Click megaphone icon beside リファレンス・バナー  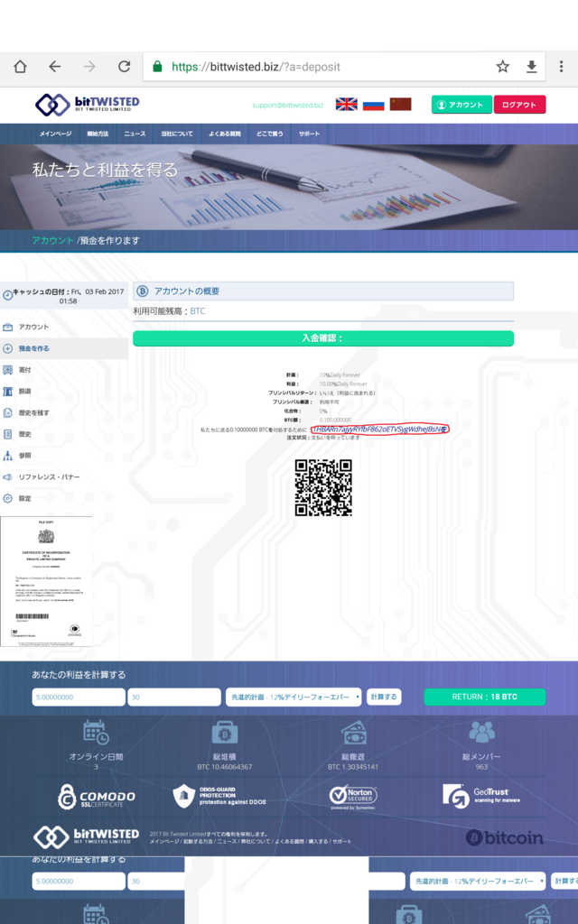7,476
